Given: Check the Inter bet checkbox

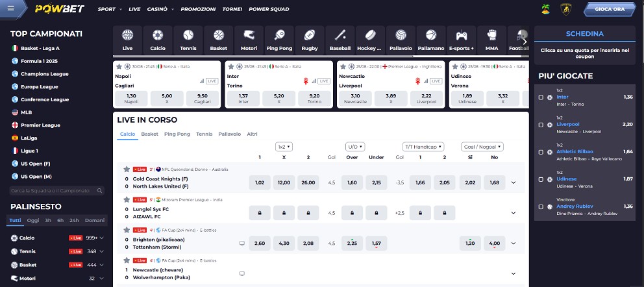Looking at the screenshot, I should click(541, 97).
